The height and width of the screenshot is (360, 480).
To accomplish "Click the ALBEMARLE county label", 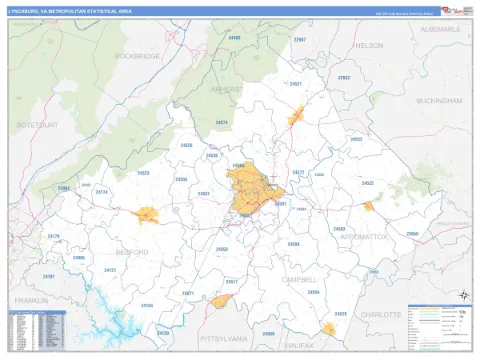I will coord(440,29).
